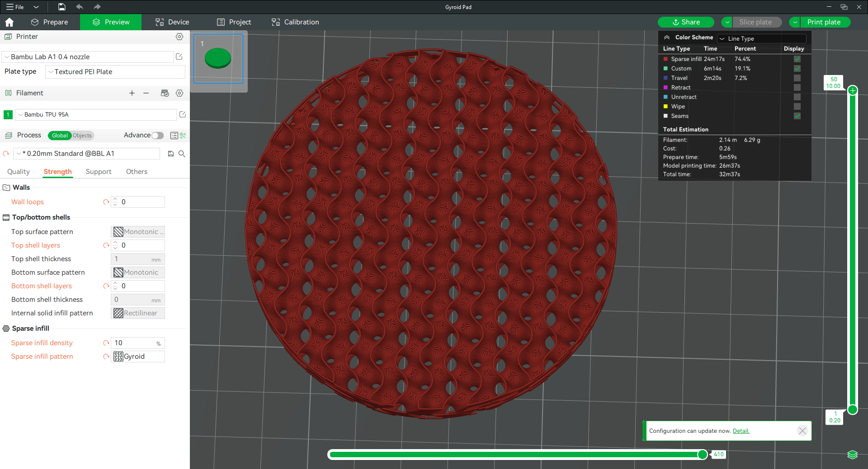The image size is (868, 469).
Task: Reset the Wall loops value
Action: click(x=106, y=202)
